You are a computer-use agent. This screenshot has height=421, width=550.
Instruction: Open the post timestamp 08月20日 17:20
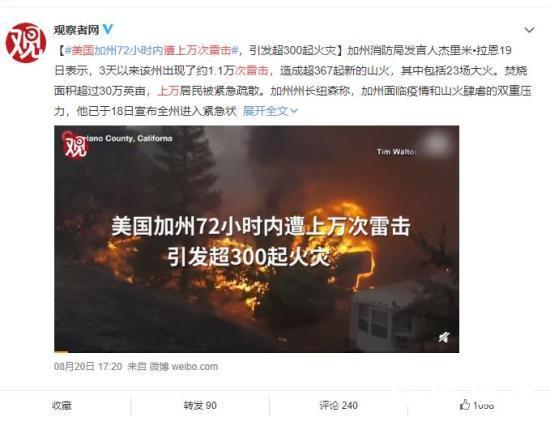[x=88, y=367]
